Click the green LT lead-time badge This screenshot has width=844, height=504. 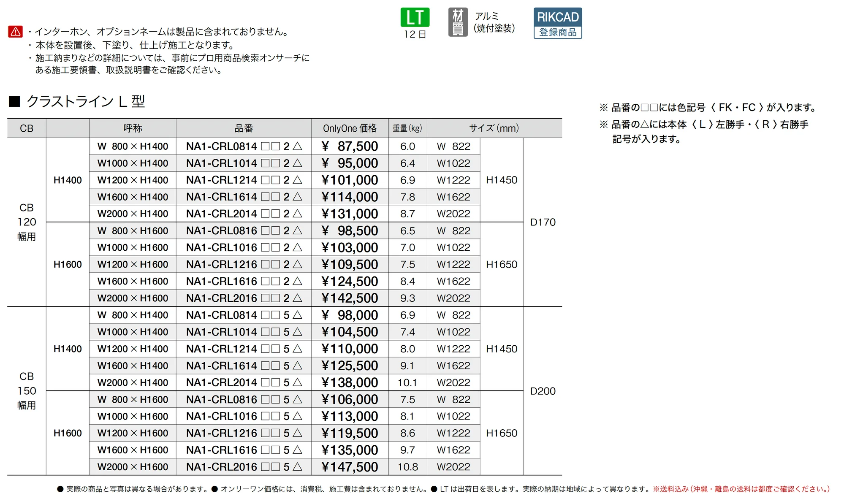[415, 17]
